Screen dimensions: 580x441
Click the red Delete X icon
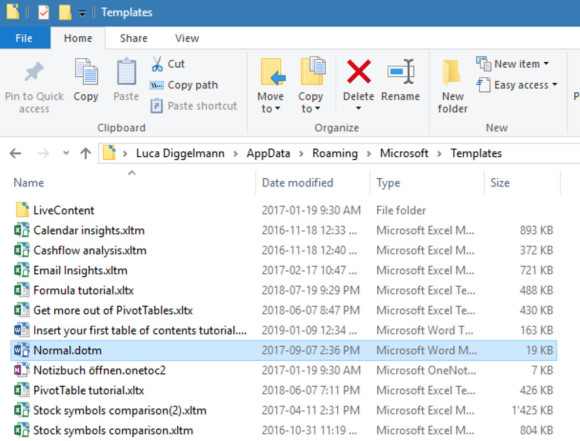(358, 71)
